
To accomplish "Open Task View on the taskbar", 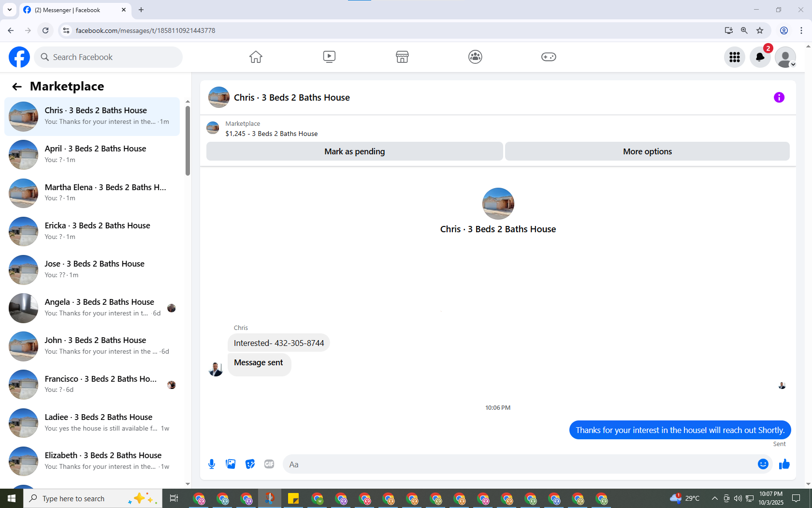I will [x=174, y=498].
